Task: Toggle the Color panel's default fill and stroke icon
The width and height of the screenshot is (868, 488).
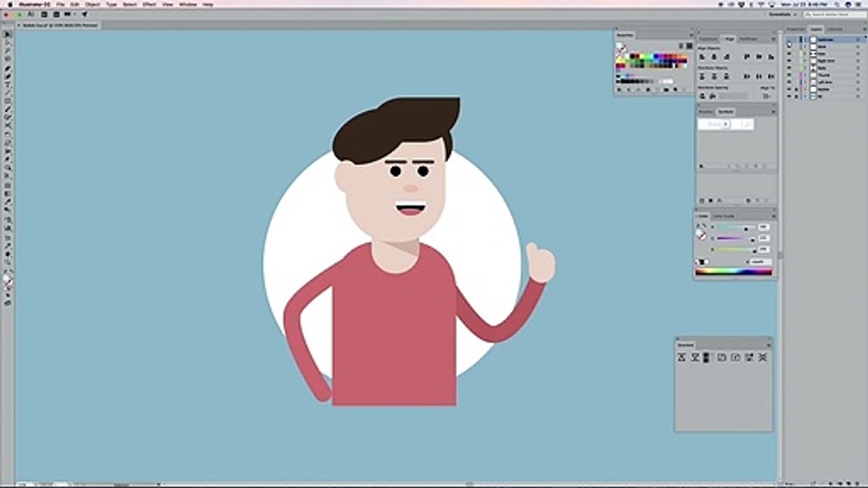Action: coord(698,225)
